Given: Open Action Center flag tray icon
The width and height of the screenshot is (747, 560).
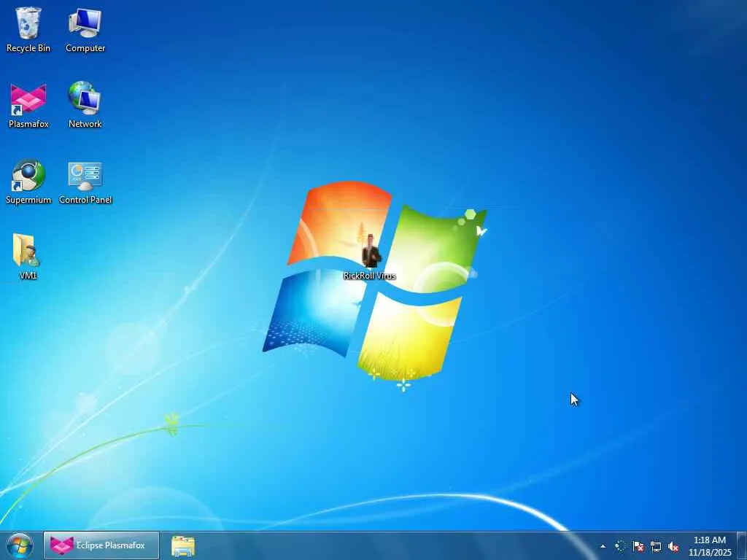Looking at the screenshot, I should click(638, 546).
